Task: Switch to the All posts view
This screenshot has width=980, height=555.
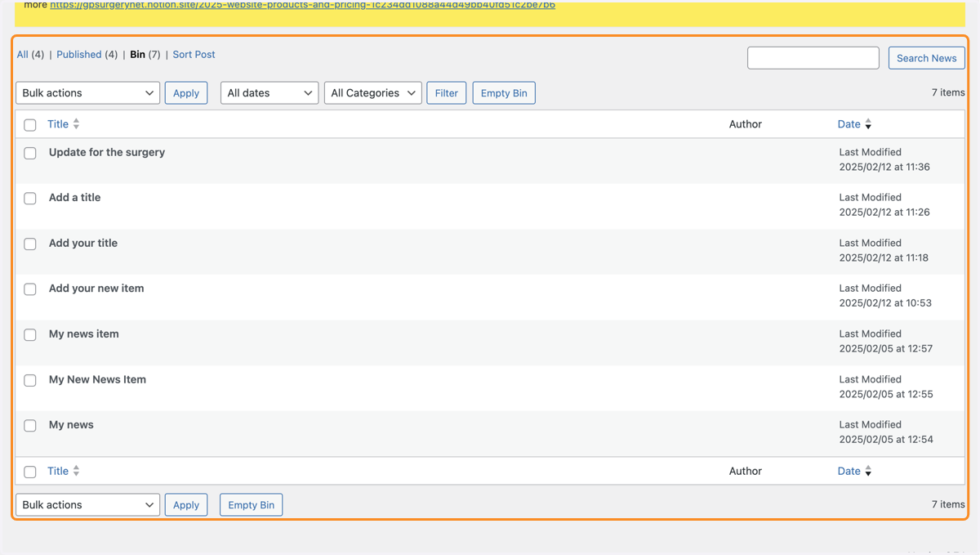Action: 23,55
